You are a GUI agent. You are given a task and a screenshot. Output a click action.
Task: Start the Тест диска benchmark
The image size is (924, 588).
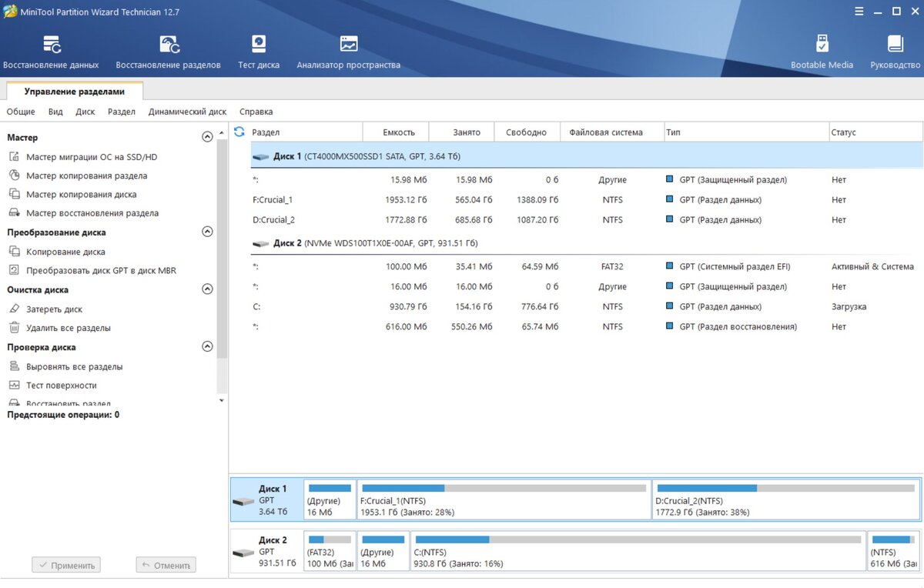259,52
